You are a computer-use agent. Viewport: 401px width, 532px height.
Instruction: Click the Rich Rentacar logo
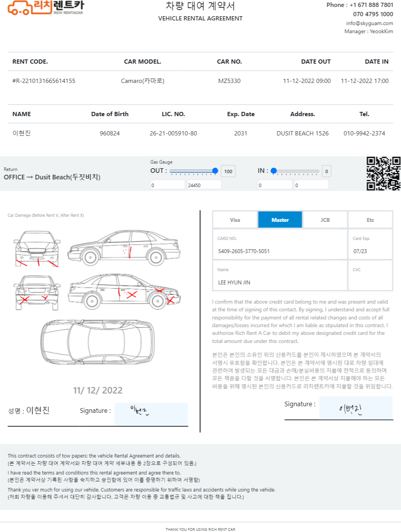click(45, 8)
